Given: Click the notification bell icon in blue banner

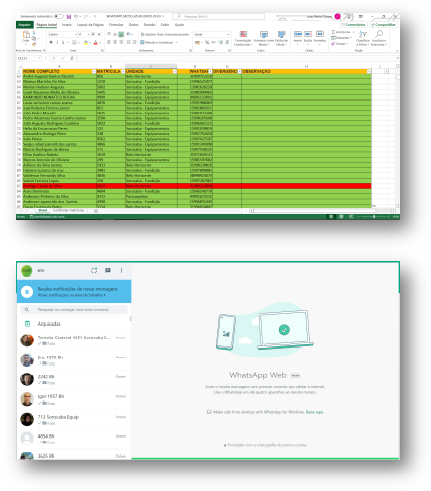Looking at the screenshot, I should pos(27,292).
